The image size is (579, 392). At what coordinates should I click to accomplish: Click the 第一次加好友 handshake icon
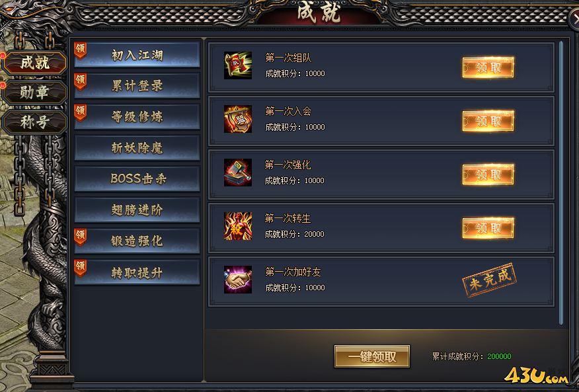pos(238,280)
